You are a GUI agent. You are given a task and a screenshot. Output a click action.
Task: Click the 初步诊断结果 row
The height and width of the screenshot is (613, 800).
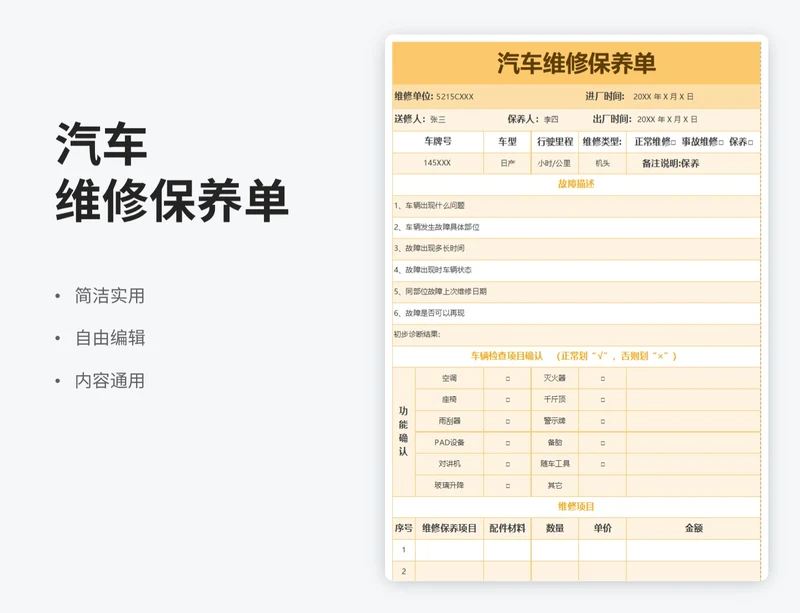(577, 335)
